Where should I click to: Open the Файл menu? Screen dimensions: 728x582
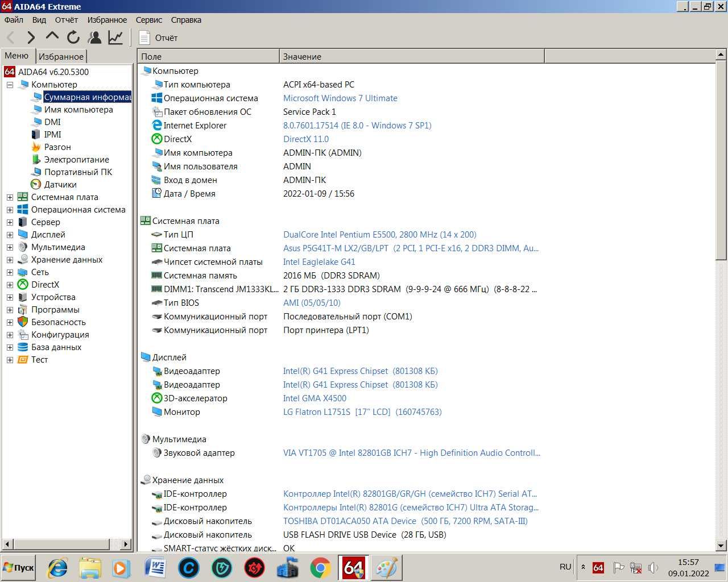pyautogui.click(x=14, y=20)
